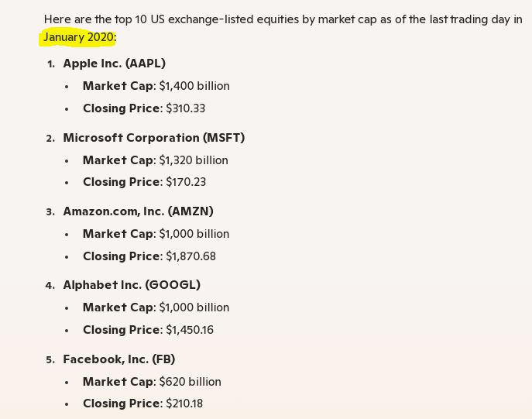Click Facebook's closing price $210.18
Screen dimensions: 532x419
click(184, 404)
